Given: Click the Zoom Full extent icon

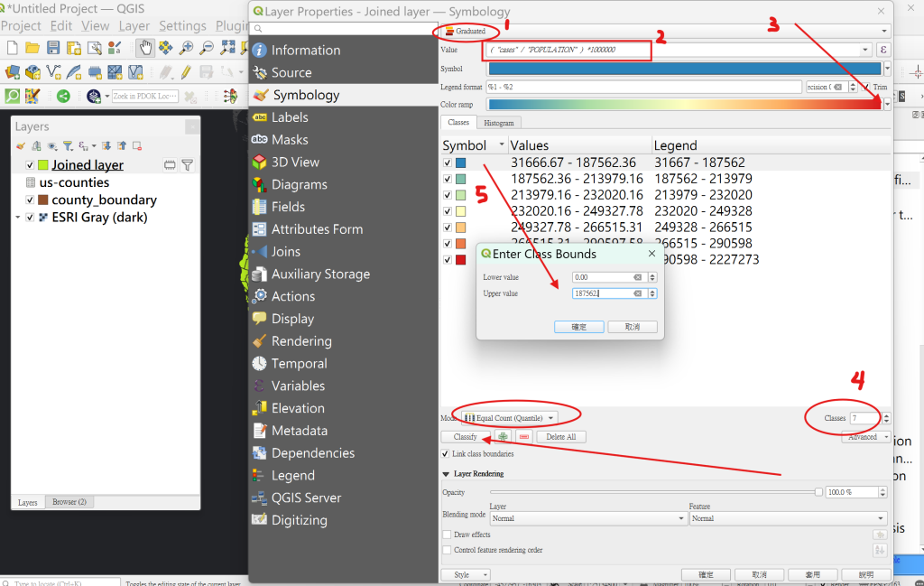Looking at the screenshot, I should (227, 49).
